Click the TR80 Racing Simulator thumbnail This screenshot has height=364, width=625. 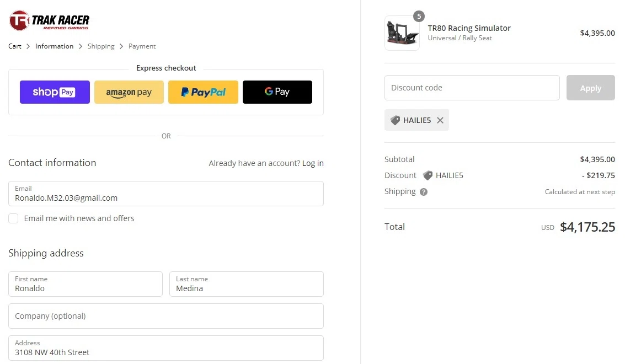point(402,33)
